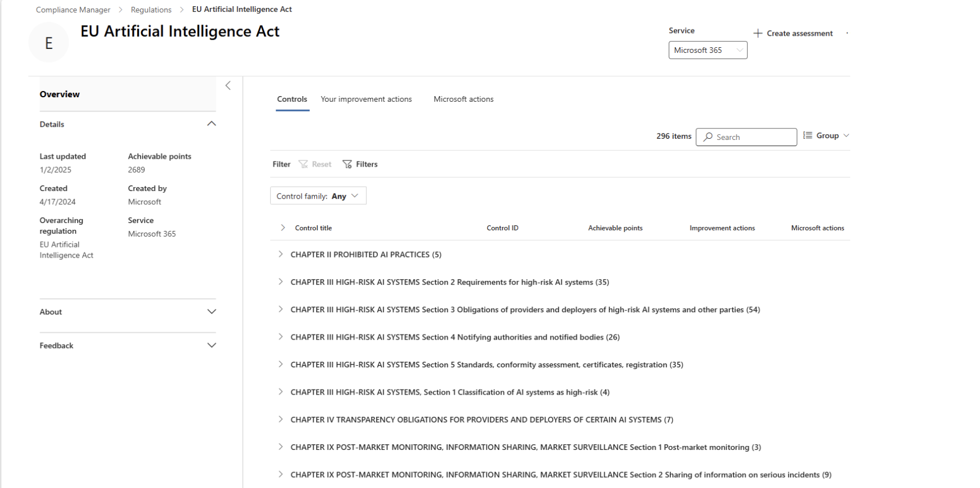Click the magnifier icon in Search box

708,137
